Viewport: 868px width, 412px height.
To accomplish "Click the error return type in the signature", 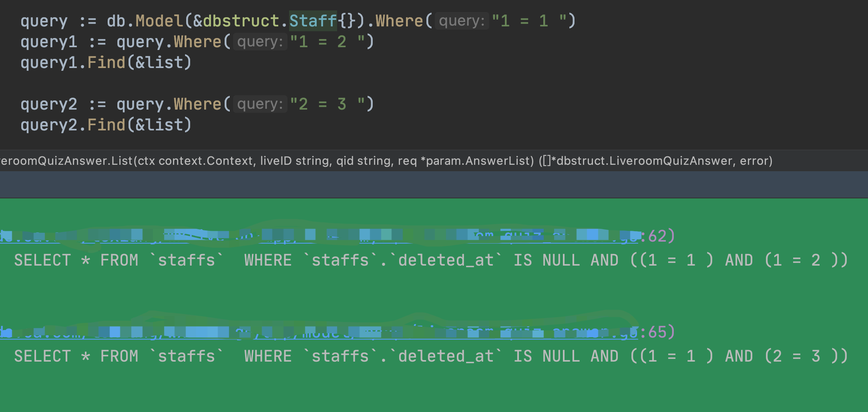I will (755, 161).
